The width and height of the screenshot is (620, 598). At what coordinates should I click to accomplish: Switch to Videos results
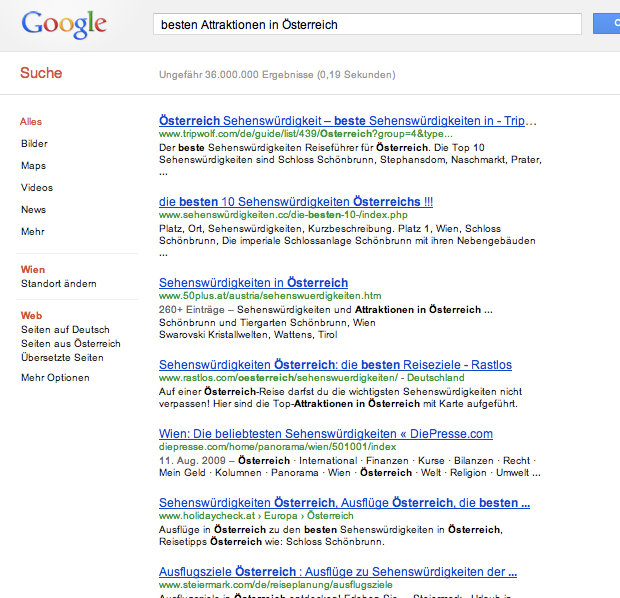(x=37, y=188)
